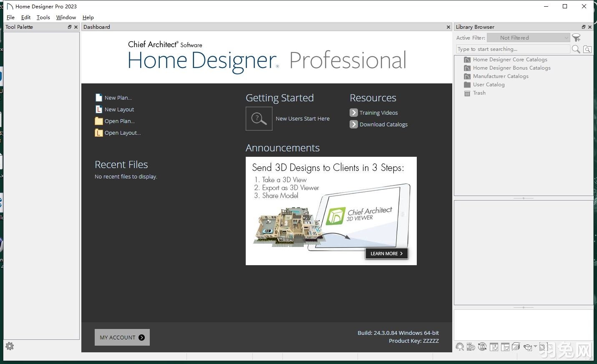Click the folder search icon next to search field
597x364 pixels.
(x=587, y=49)
